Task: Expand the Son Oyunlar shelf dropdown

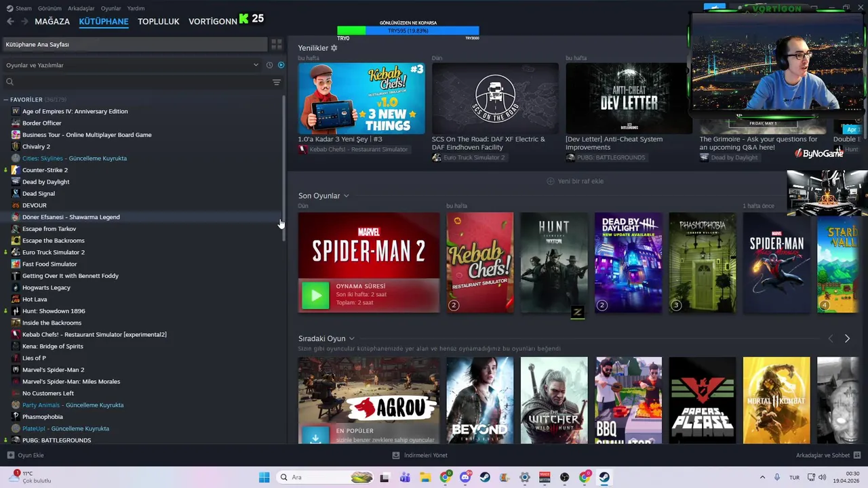Action: [x=346, y=196]
